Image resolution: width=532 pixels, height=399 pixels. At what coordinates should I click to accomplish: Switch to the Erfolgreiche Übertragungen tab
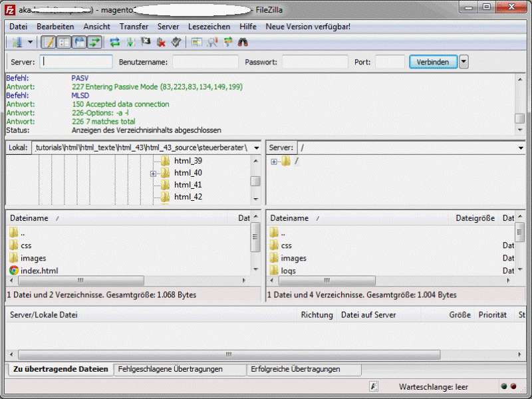tap(295, 369)
